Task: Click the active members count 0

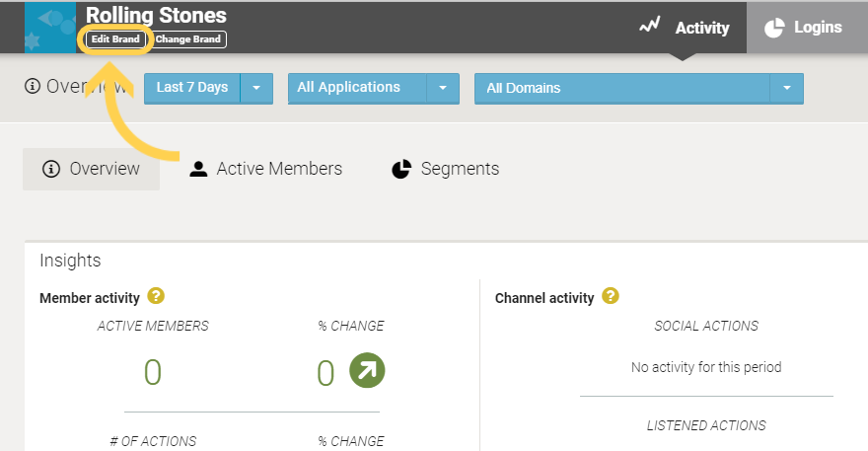Action: click(153, 372)
